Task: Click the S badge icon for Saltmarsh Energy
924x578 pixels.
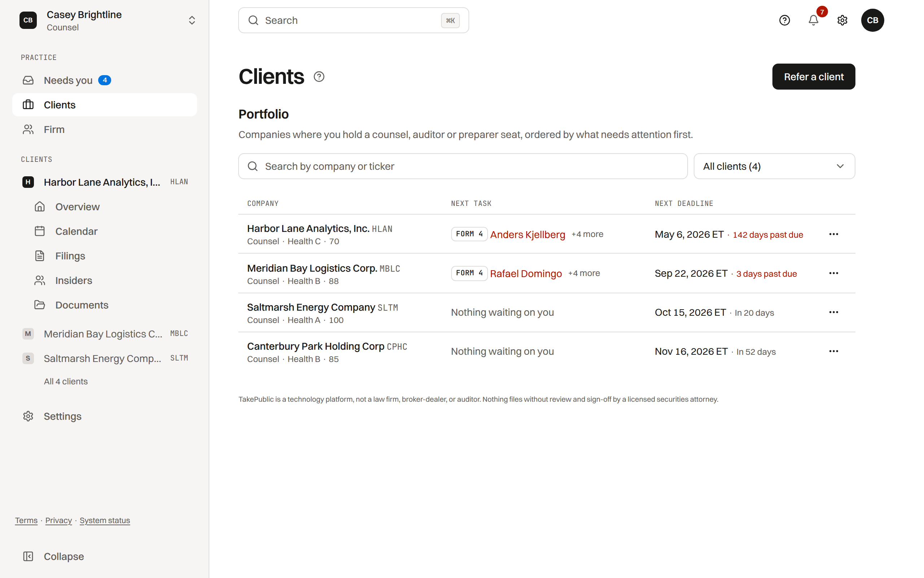Action: tap(28, 358)
